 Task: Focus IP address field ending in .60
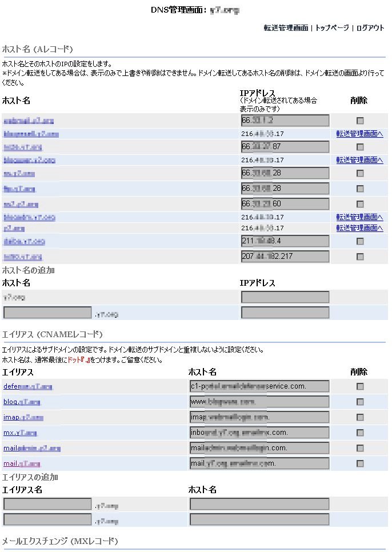[285, 204]
